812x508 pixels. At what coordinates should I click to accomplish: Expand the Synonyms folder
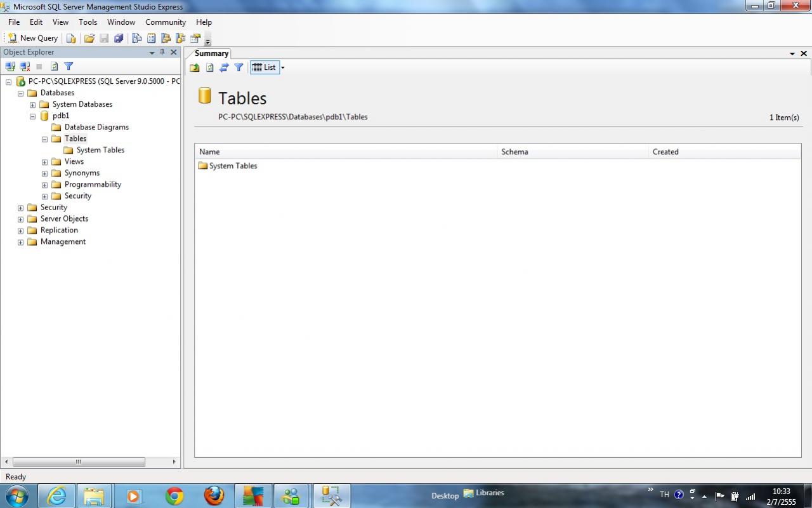tap(44, 173)
